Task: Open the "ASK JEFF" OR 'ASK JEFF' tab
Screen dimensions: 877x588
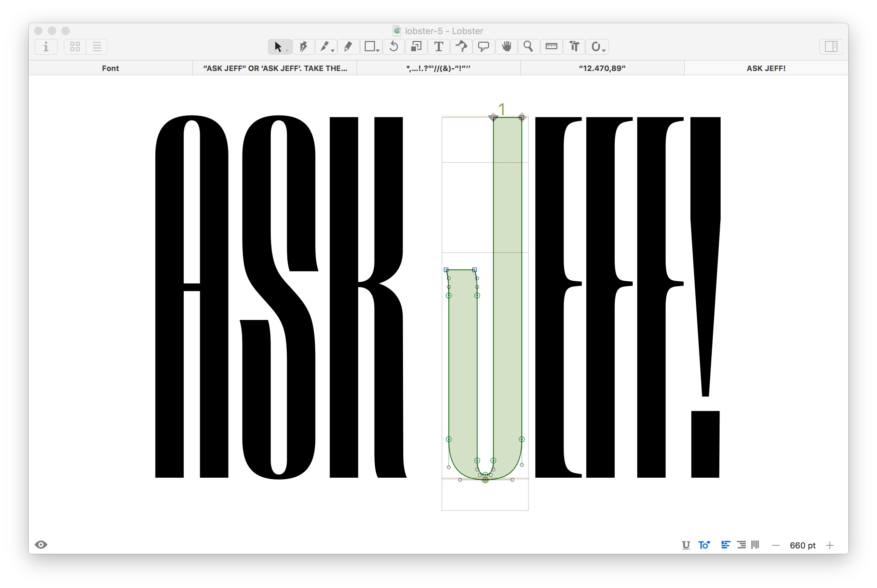Action: [275, 68]
